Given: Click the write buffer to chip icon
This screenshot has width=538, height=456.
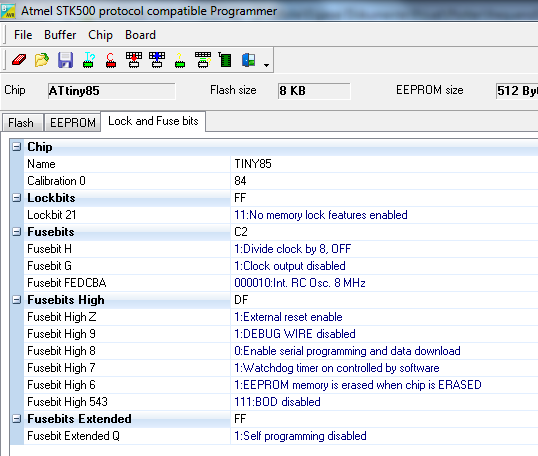Looking at the screenshot, I should coord(134,60).
